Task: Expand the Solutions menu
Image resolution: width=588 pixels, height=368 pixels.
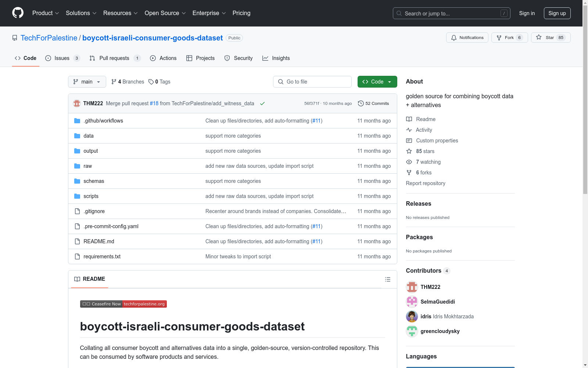Action: click(x=81, y=13)
